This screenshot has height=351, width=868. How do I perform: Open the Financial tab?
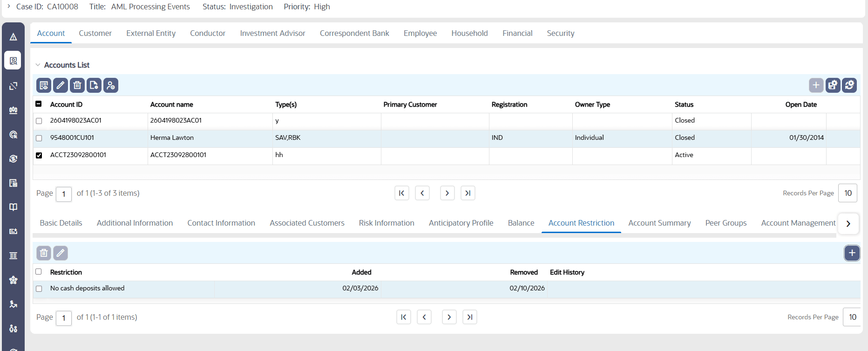(x=517, y=33)
